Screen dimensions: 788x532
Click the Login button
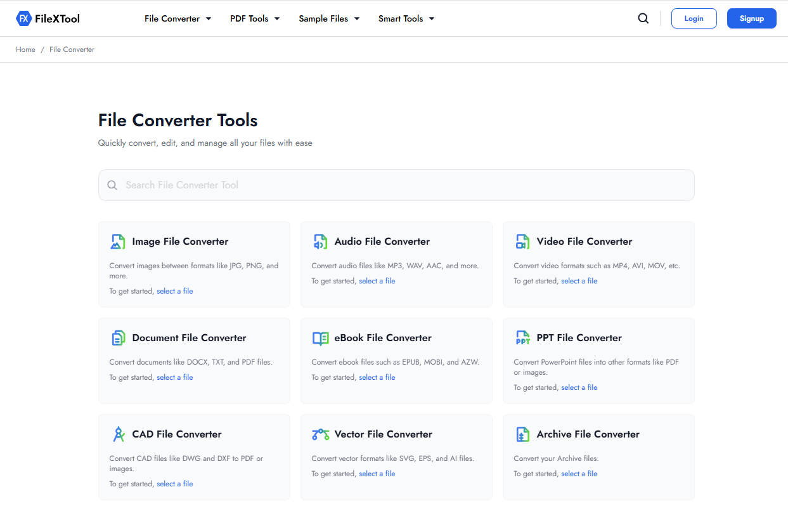pos(694,18)
